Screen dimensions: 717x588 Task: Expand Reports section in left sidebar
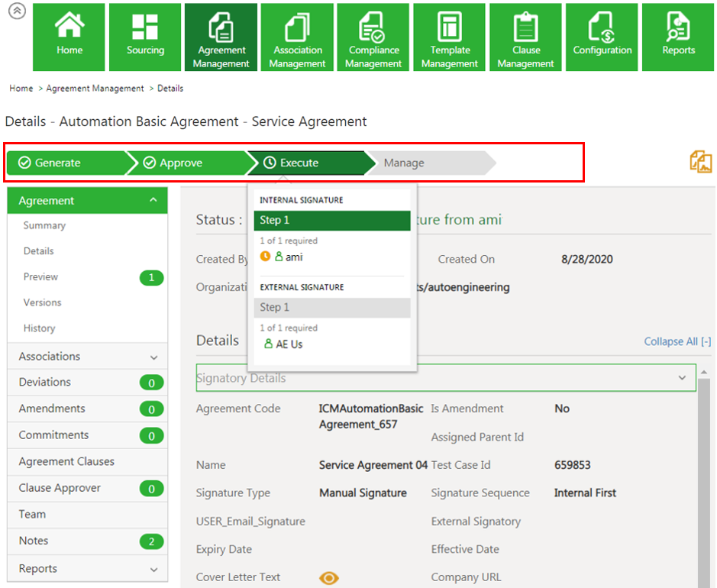153,570
